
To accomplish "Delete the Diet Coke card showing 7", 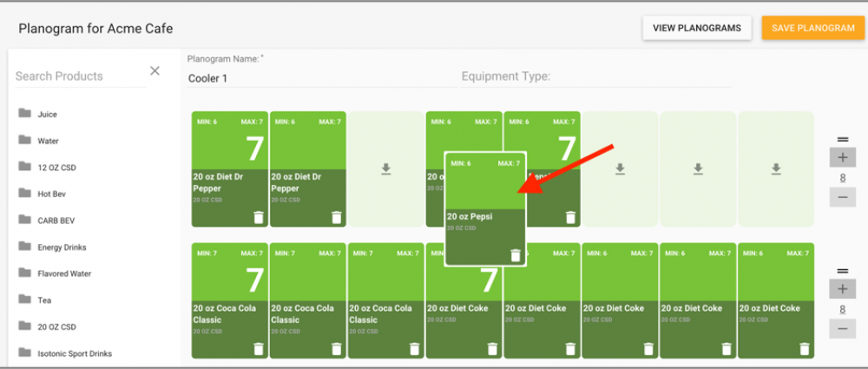I will (493, 348).
